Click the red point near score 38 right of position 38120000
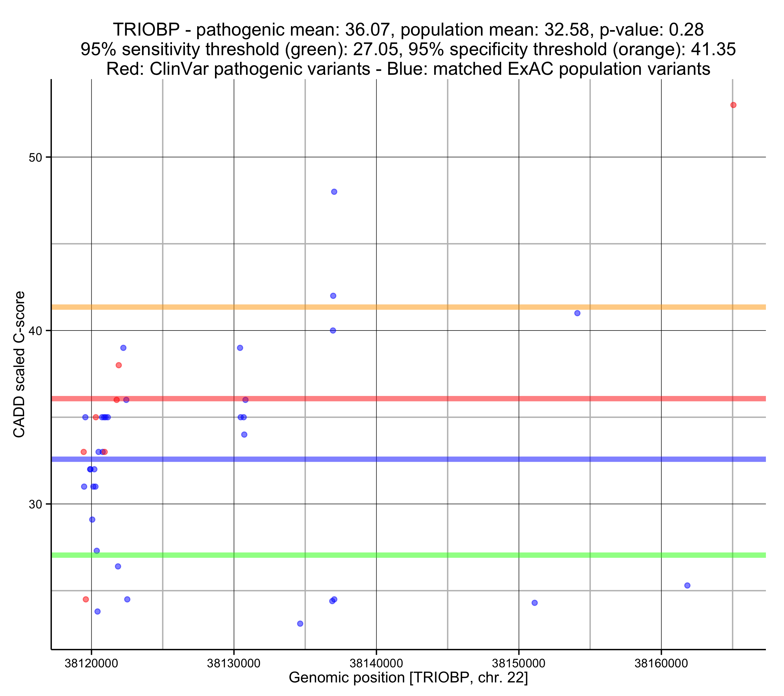 119,365
